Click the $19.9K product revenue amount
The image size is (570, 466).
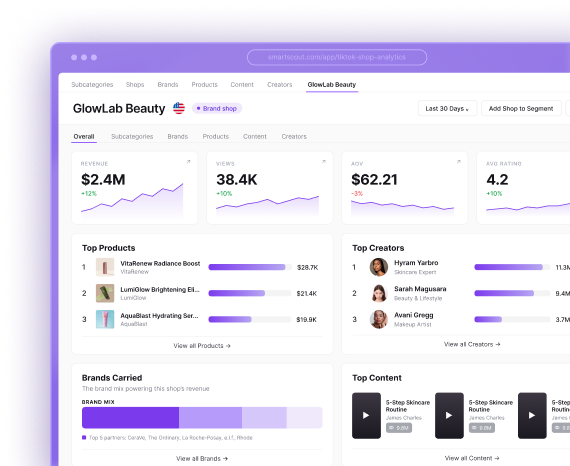click(x=306, y=320)
